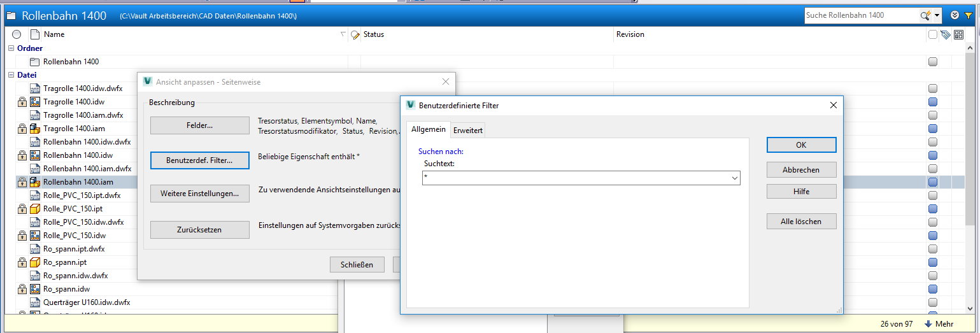Toggle right-side box of Ro_spann.ipt row
980x333 pixels.
(x=933, y=262)
